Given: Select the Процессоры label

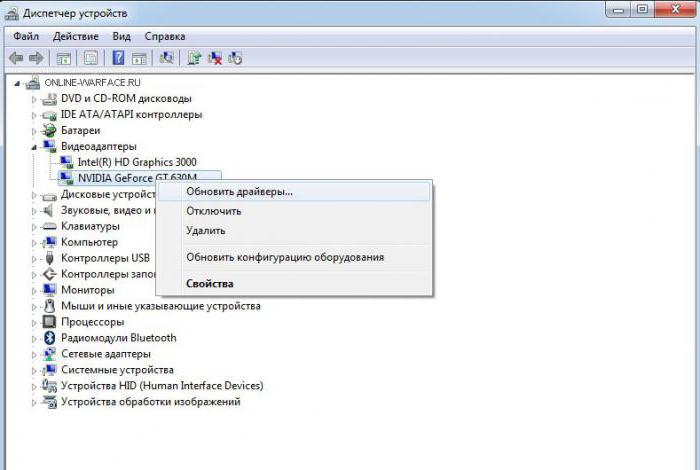Looking at the screenshot, I should pos(92,322).
